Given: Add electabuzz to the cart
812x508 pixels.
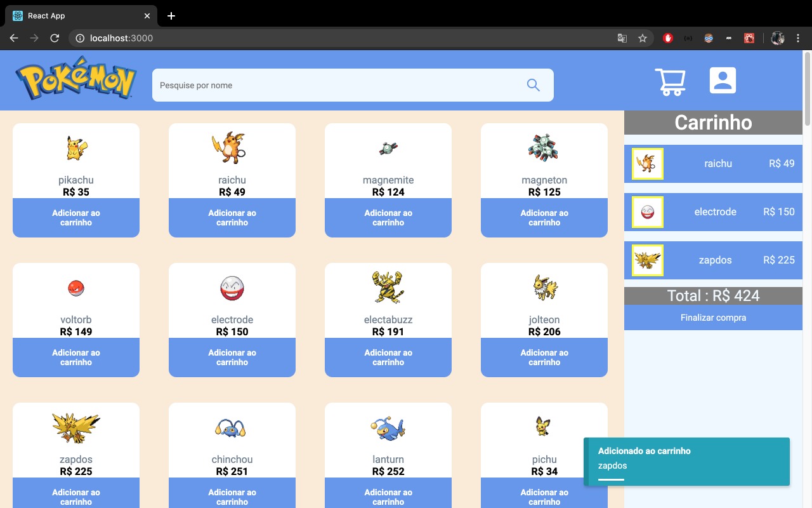Looking at the screenshot, I should [388, 358].
